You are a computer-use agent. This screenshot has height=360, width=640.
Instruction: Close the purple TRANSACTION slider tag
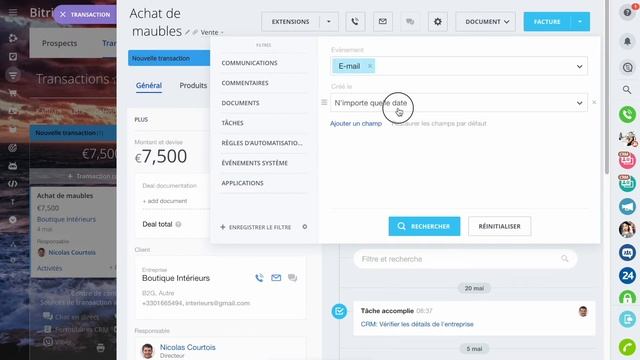tap(63, 15)
